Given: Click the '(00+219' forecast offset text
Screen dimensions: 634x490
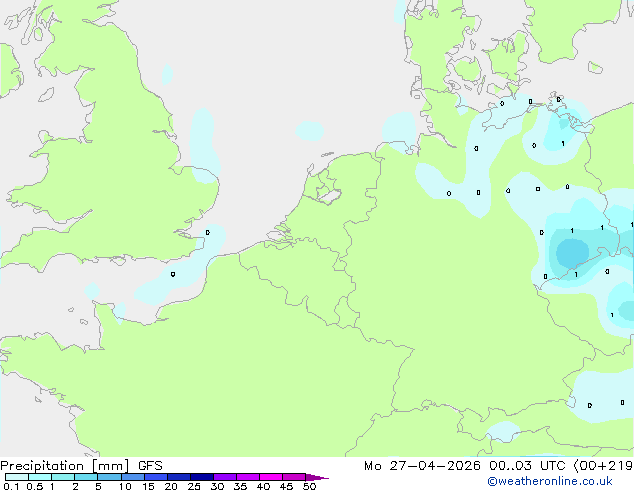Looking at the screenshot, I should pyautogui.click(x=603, y=466).
